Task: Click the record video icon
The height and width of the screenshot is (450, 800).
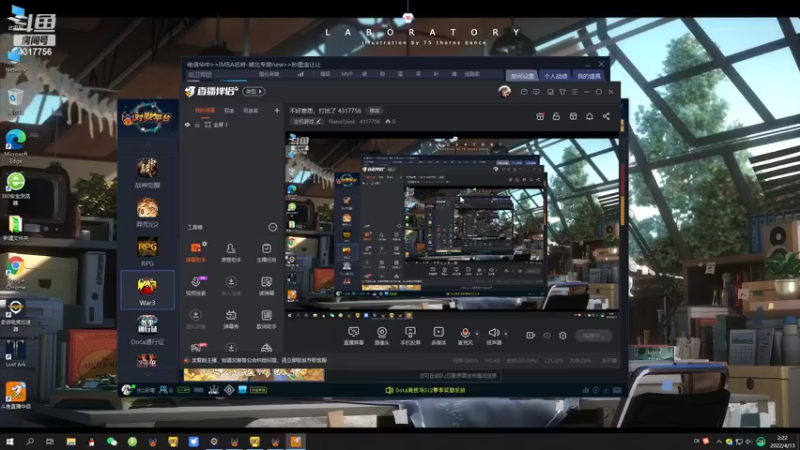Action: pyautogui.click(x=531, y=336)
